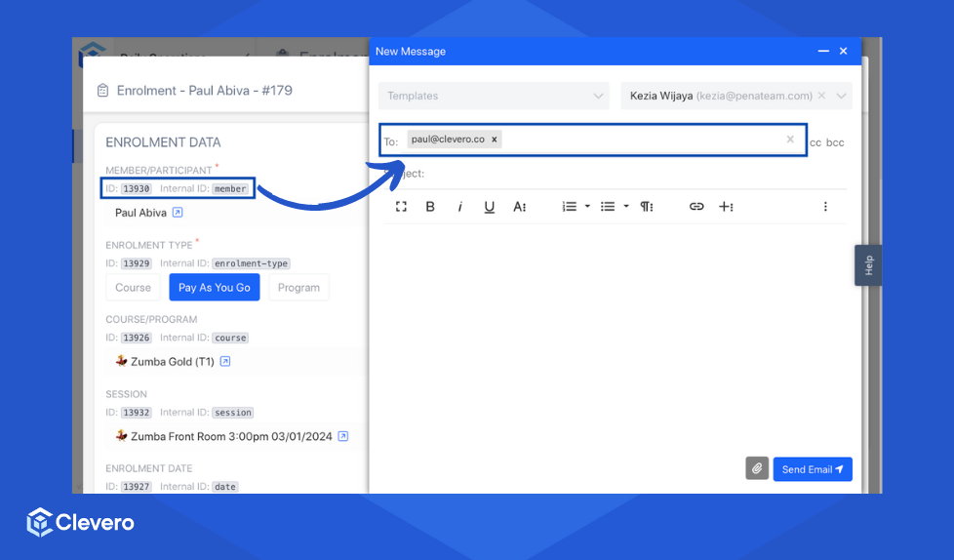Open Zumba Gold (T1) course link icon
This screenshot has width=954, height=560.
coord(225,362)
